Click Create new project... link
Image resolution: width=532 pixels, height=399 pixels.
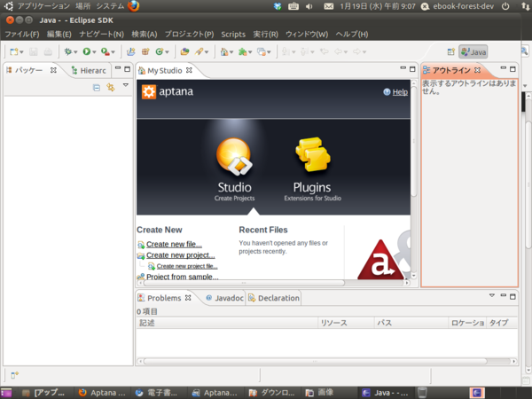click(181, 255)
